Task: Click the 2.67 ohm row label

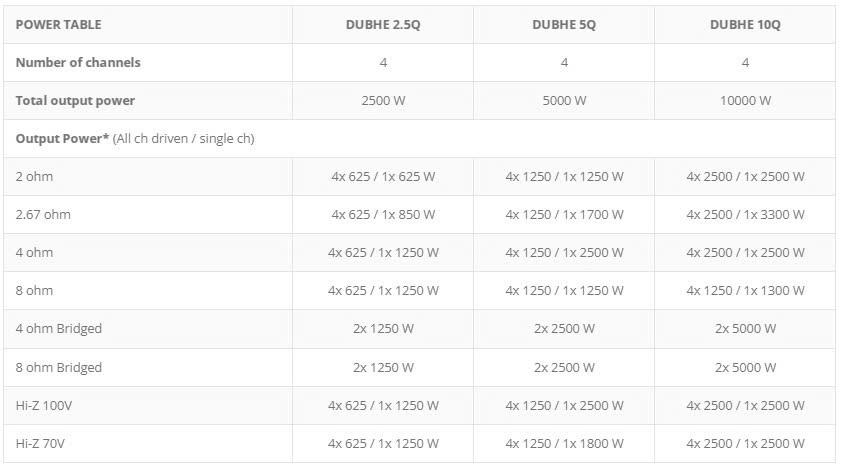Action: [x=43, y=214]
